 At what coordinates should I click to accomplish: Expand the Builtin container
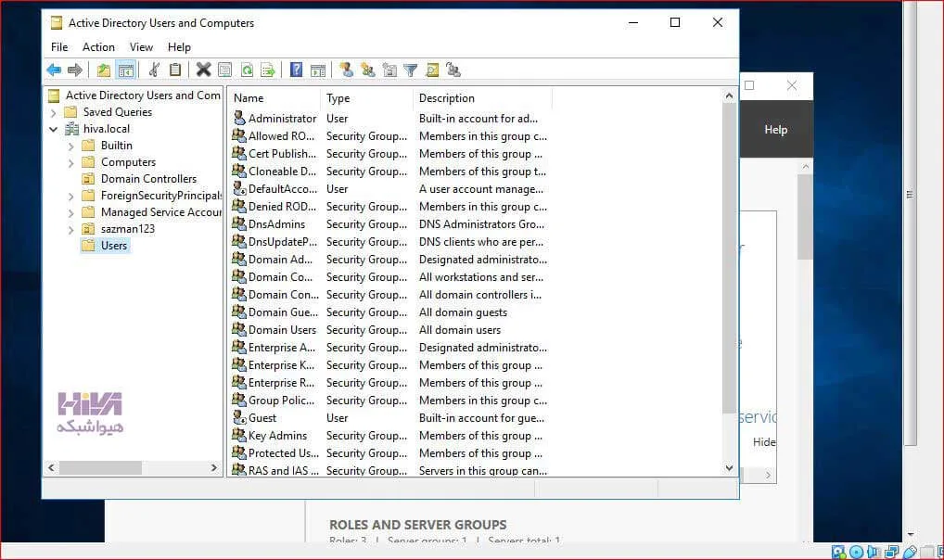click(x=71, y=146)
